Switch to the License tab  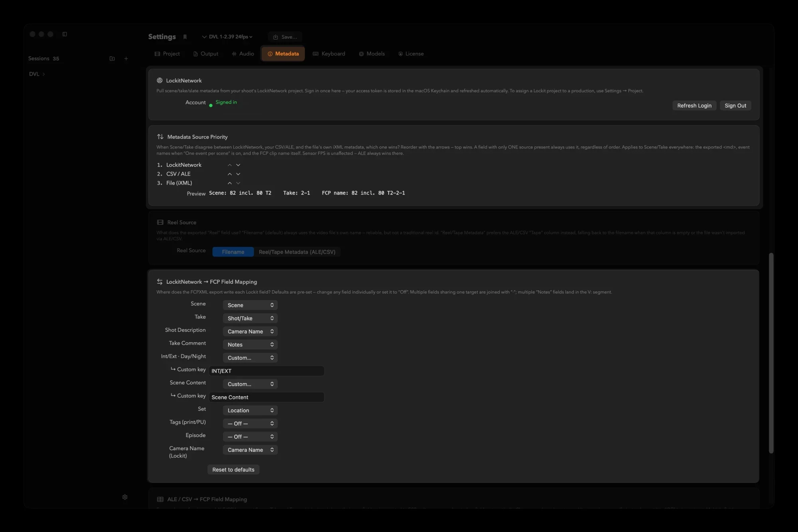411,54
